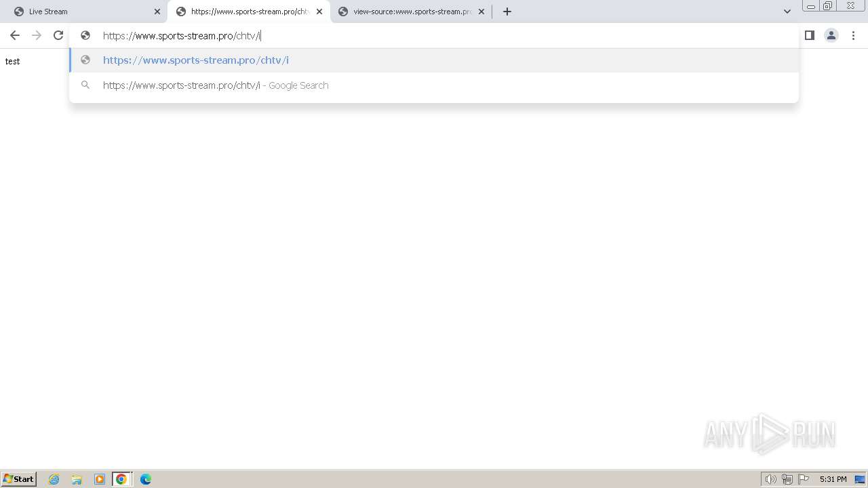
Task: Click inside the address bar URL field
Action: (x=434, y=36)
